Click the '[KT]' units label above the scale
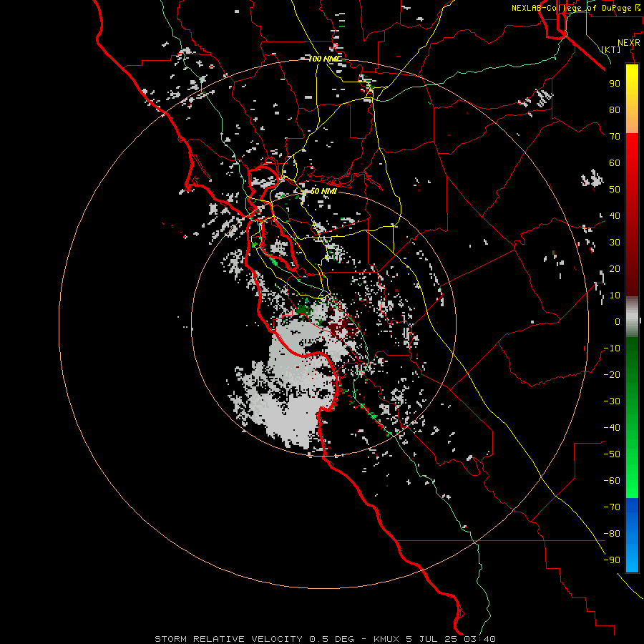Screen dimensions: 644x644 pyautogui.click(x=611, y=49)
